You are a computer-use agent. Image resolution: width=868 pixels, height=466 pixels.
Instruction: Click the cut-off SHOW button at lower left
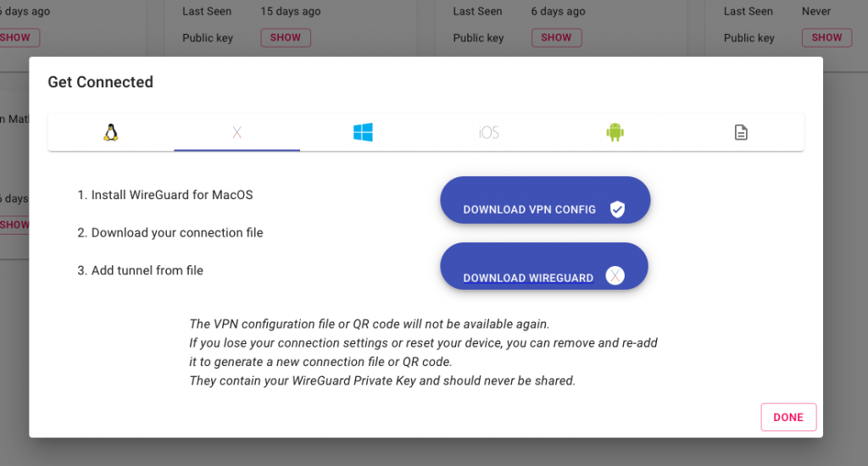(14, 225)
